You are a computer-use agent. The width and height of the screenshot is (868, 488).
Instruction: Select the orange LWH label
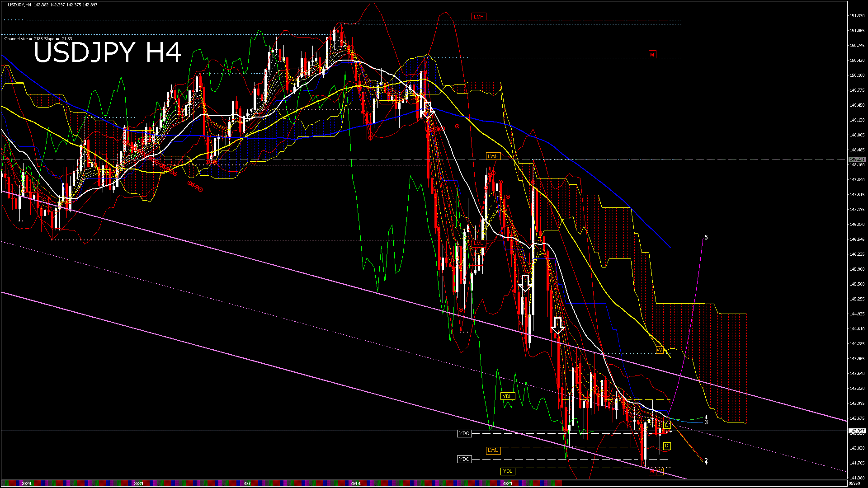tap(493, 156)
